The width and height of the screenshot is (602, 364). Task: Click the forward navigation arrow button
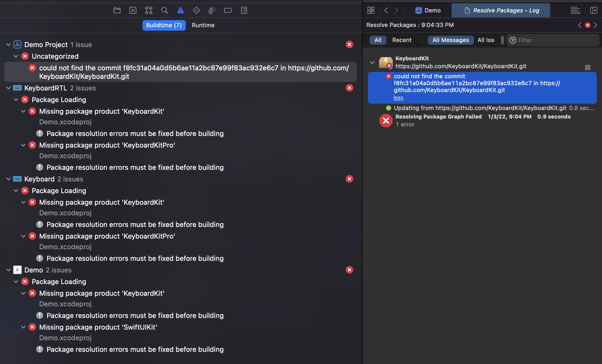(396, 10)
